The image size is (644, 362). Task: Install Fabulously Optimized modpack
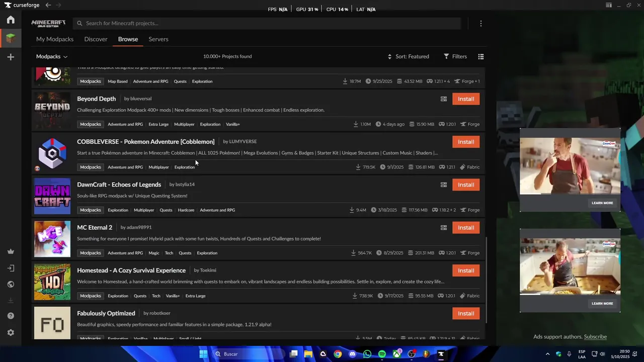[466, 313]
